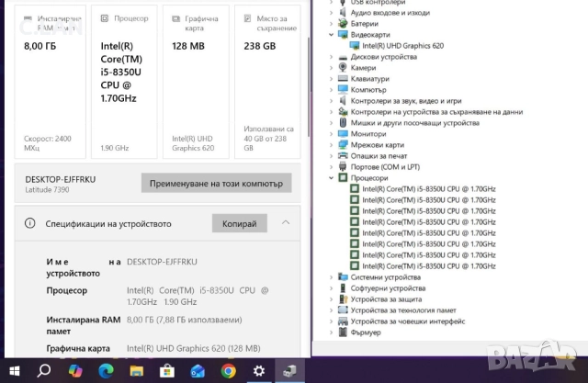Click the Копирай button
588x383 pixels.
[x=239, y=223]
